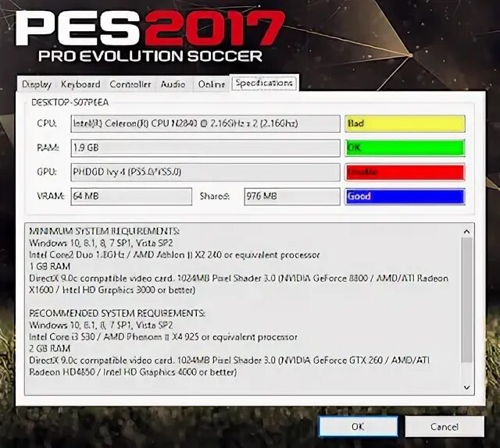The image size is (500, 448).
Task: Click the 'VRAM:' label
Action: tap(51, 196)
